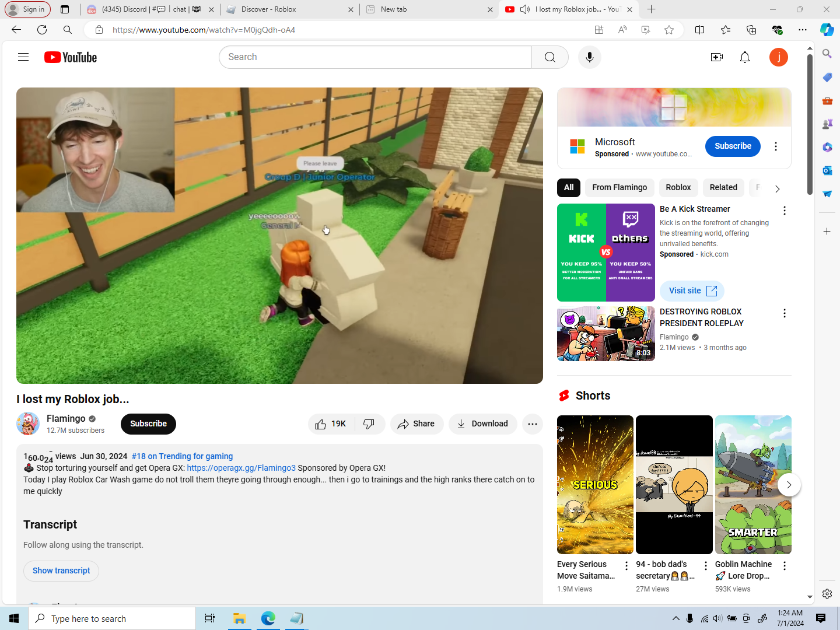
Task: Dislike the video
Action: click(369, 424)
